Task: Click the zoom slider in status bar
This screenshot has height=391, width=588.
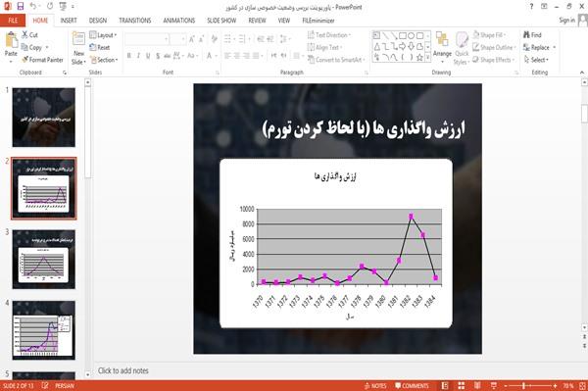Action: (530, 386)
